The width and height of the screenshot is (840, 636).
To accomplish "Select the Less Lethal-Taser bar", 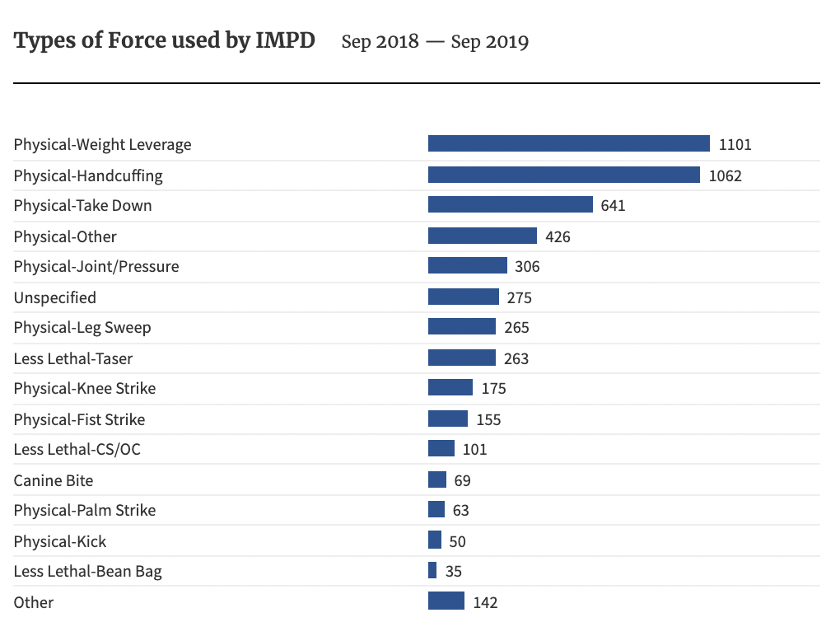I will click(462, 358).
